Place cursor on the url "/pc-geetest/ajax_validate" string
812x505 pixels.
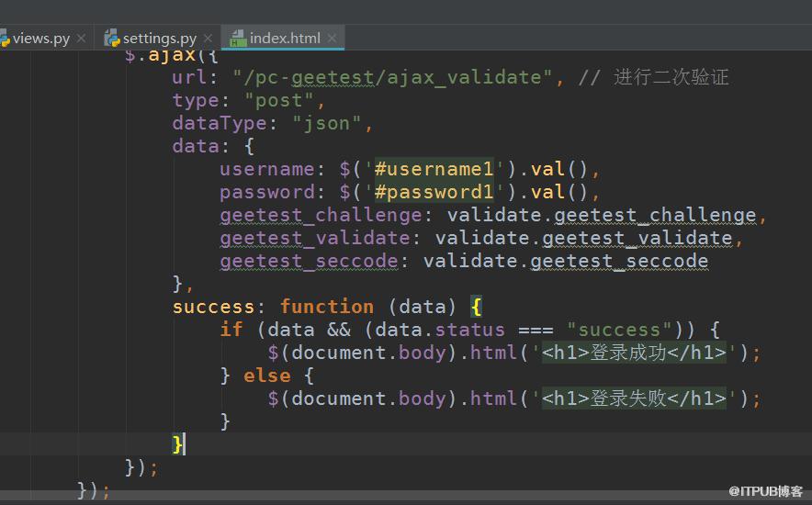[392, 78]
